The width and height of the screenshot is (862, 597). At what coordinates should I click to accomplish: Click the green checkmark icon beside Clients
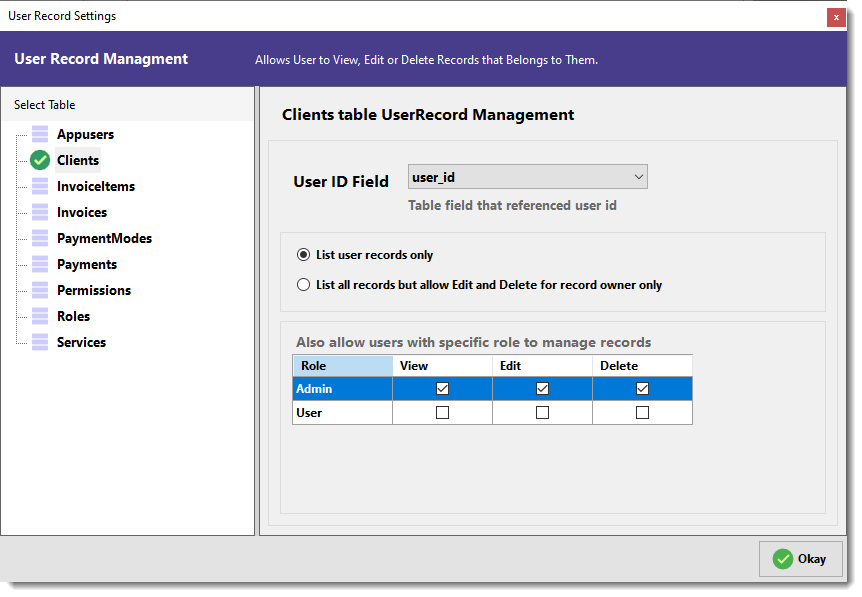pos(40,161)
